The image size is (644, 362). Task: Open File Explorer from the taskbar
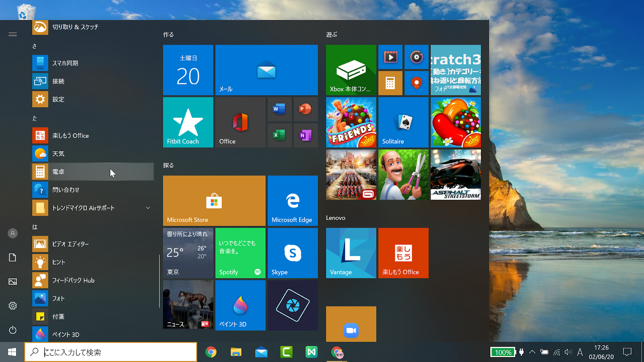[236, 352]
